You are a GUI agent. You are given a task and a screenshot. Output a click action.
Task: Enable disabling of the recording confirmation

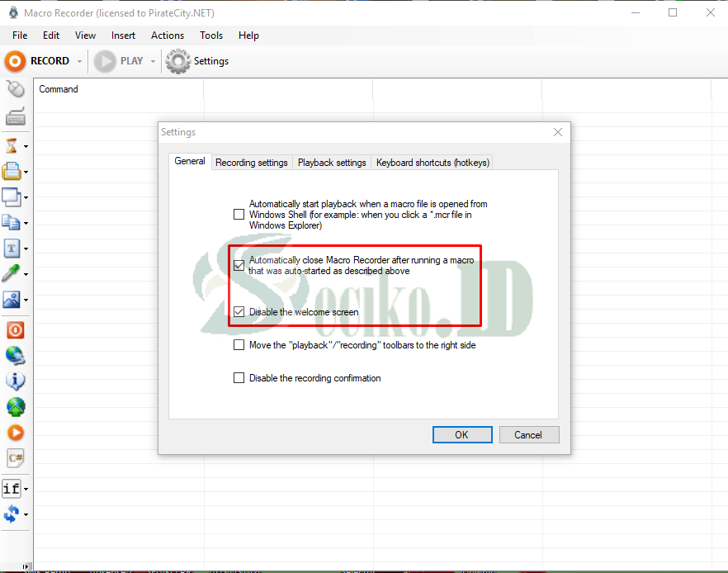tap(239, 377)
